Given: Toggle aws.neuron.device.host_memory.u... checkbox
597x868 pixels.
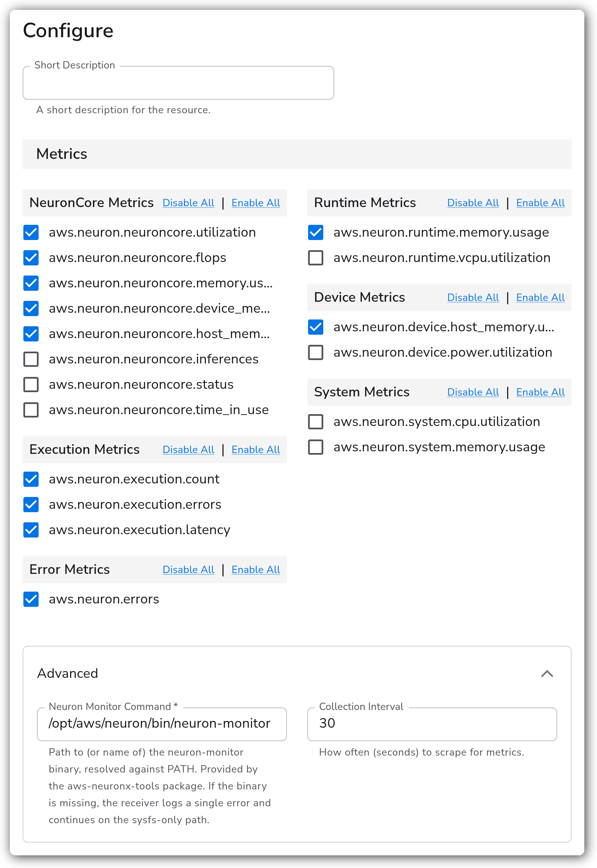Looking at the screenshot, I should point(316,327).
